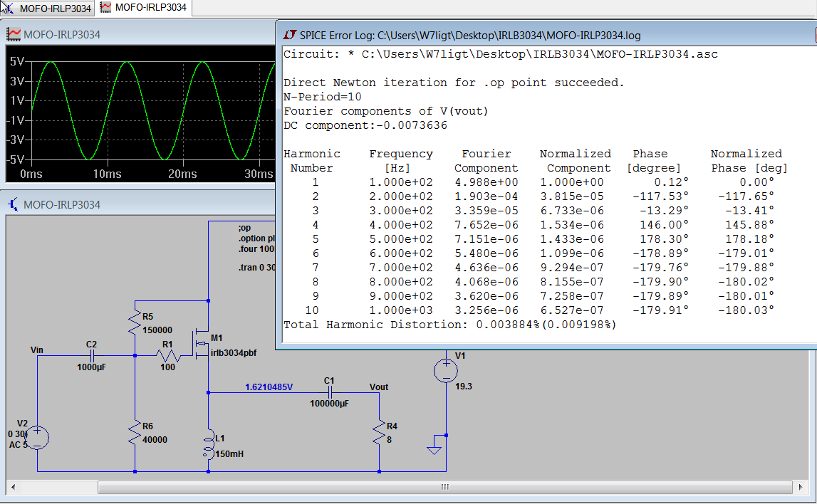Click the 10ms label on time axis
The width and height of the screenshot is (817, 504).
(x=108, y=174)
